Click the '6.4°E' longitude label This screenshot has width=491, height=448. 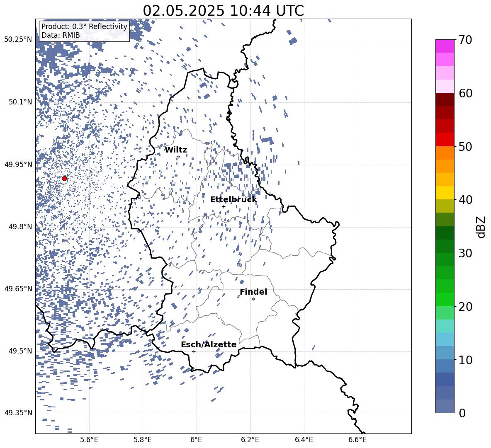click(x=304, y=440)
